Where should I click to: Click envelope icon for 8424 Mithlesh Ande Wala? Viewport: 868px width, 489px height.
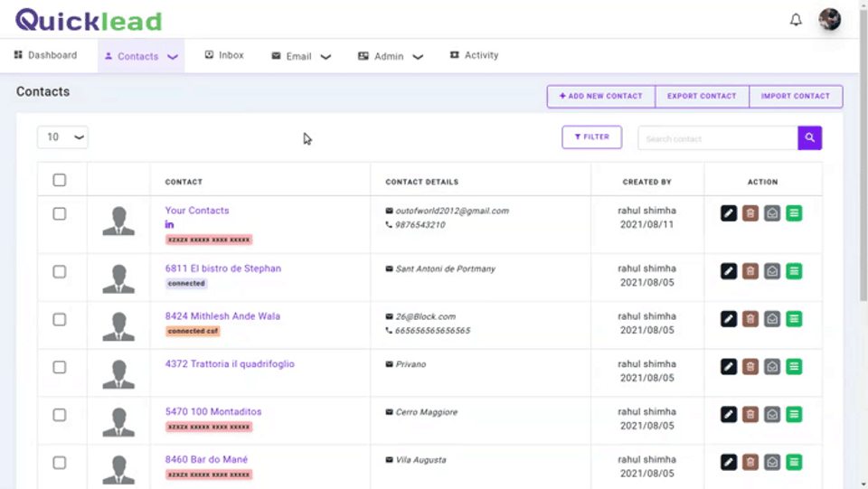click(x=772, y=319)
